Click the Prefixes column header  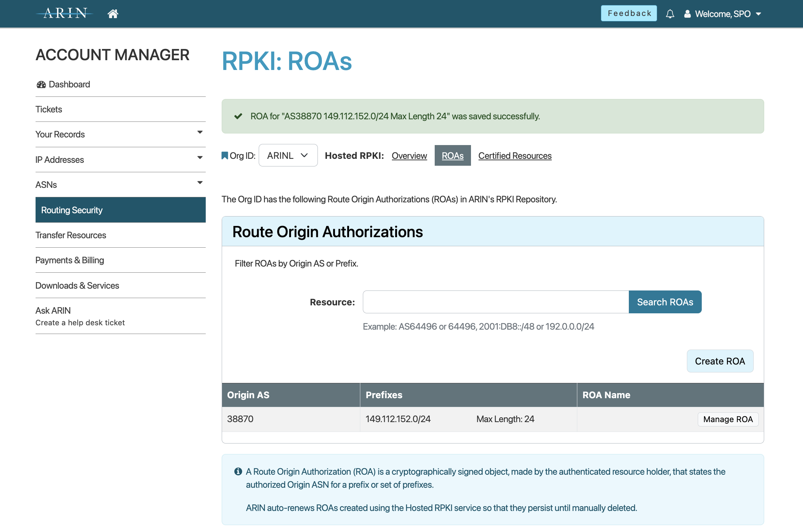[468, 395]
